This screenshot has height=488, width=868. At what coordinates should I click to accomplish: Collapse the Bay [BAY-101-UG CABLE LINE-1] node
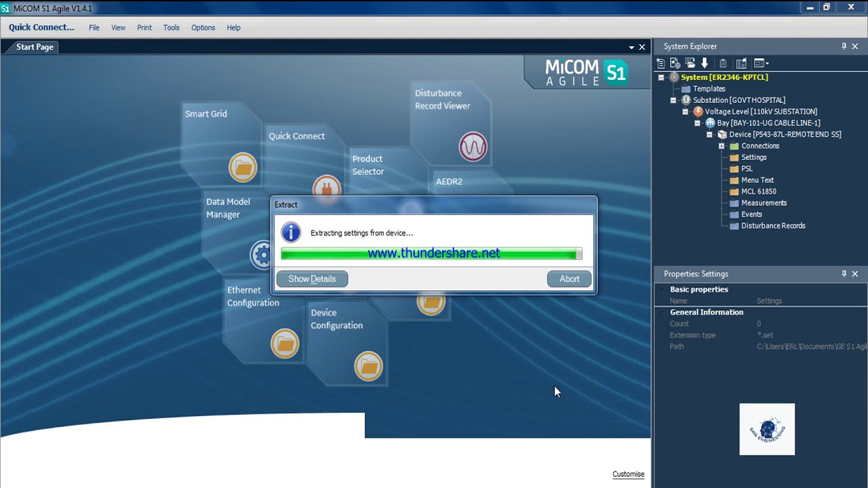click(698, 123)
